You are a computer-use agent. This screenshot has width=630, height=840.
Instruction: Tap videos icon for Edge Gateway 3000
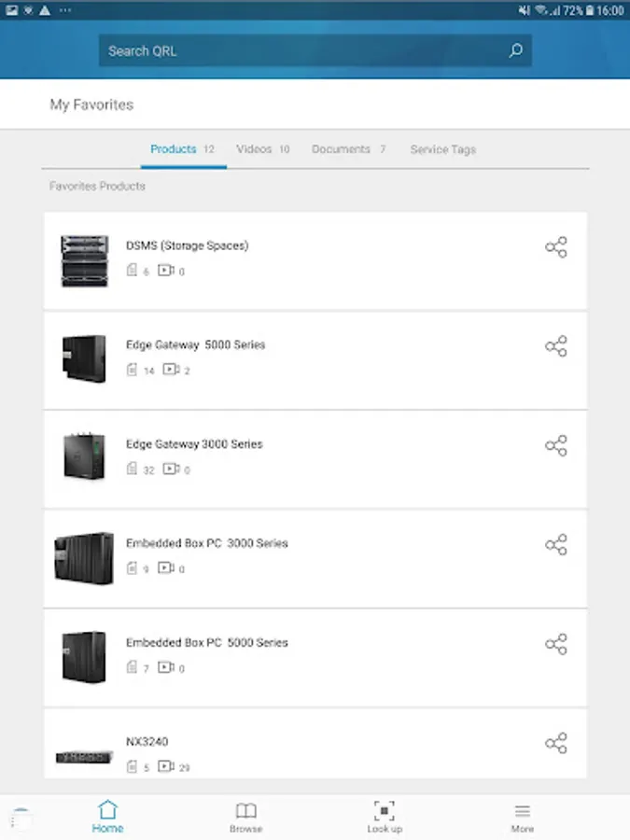[171, 469]
